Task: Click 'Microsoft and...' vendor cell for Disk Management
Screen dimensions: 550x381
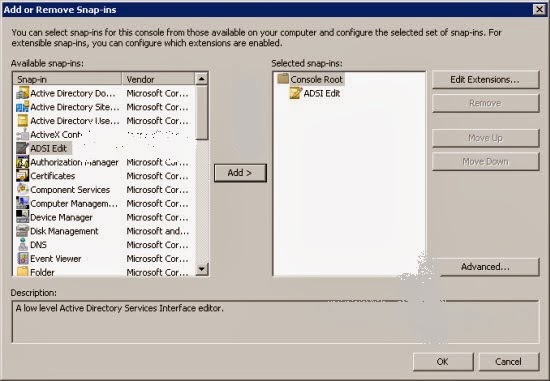Action: (x=157, y=231)
